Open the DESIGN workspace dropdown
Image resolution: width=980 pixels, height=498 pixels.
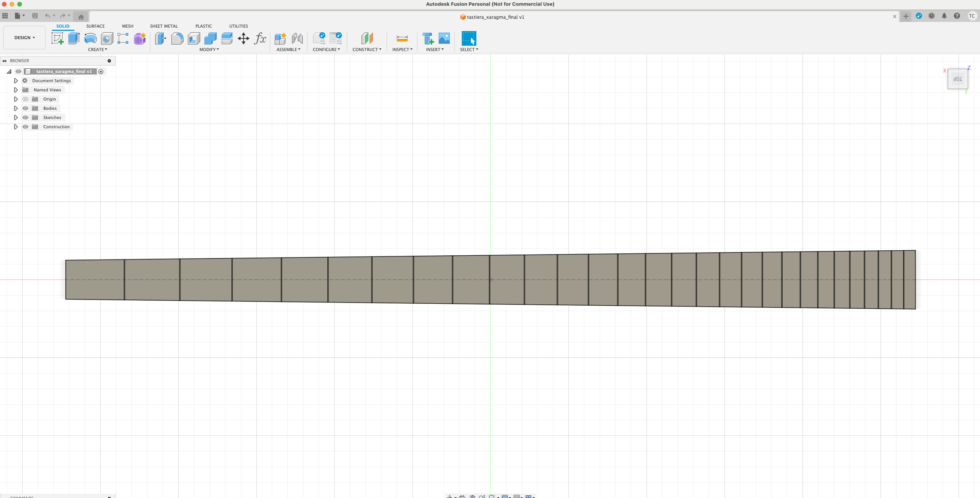24,38
